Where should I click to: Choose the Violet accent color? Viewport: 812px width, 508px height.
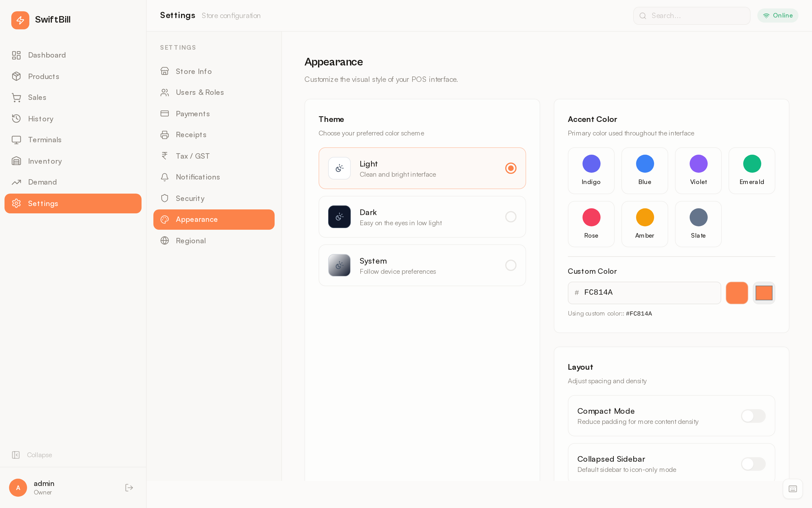[x=698, y=171]
